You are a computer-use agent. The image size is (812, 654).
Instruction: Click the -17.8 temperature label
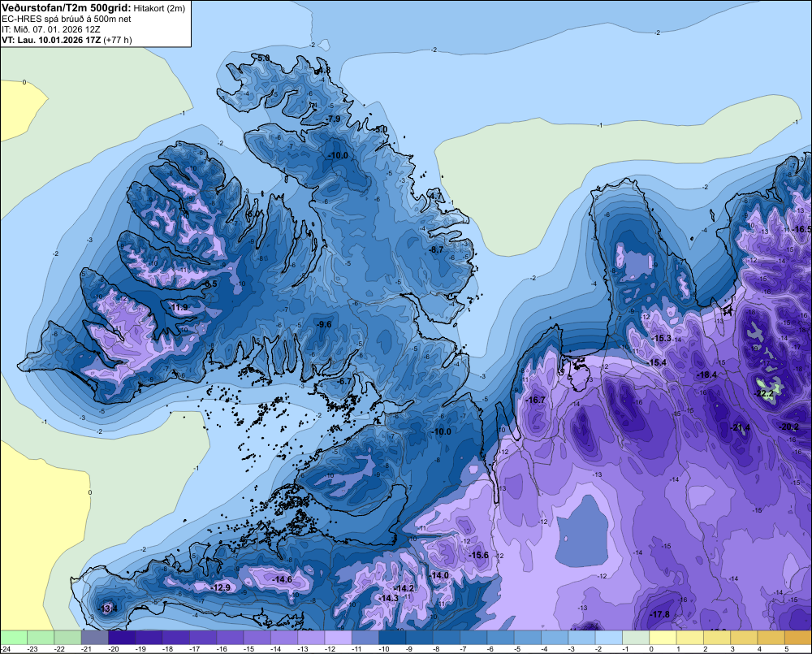660,614
